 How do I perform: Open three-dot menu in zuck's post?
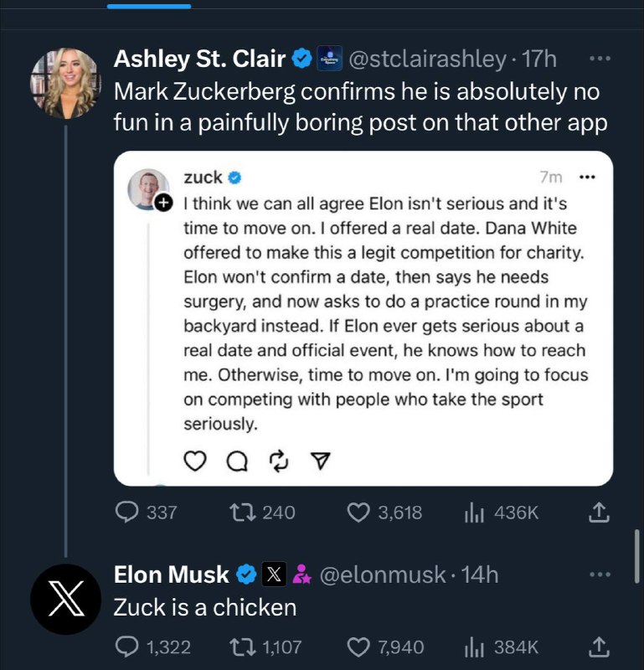coord(587,178)
